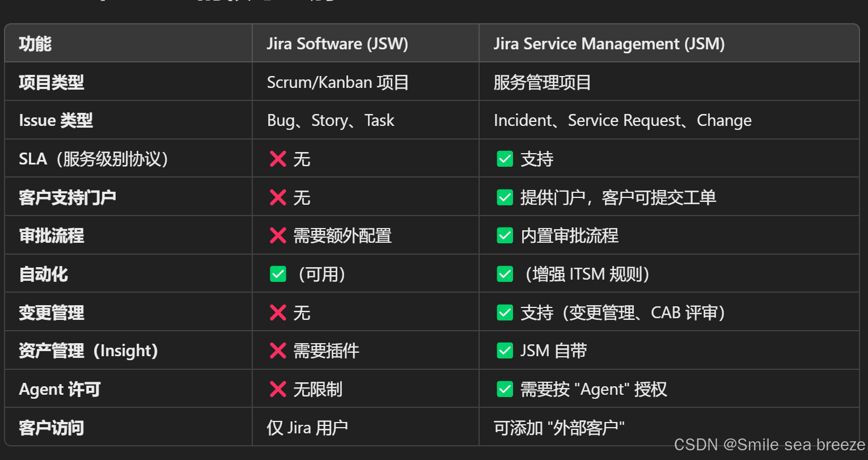
Task: Click the red X beside 需要插件
Action: [x=277, y=350]
